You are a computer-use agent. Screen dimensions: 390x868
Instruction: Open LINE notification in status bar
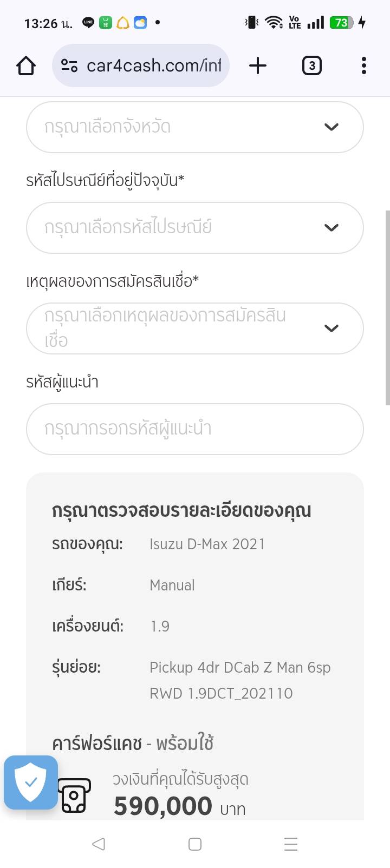[x=88, y=23]
